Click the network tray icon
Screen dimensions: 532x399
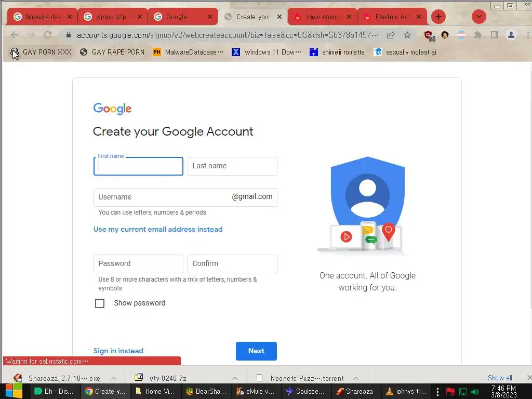point(463,392)
